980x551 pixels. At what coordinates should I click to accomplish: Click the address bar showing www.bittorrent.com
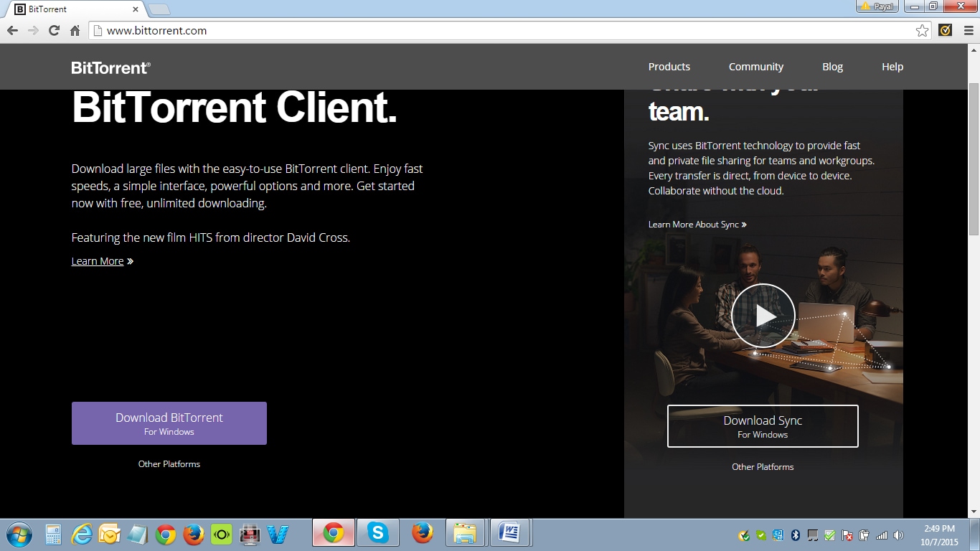[509, 31]
